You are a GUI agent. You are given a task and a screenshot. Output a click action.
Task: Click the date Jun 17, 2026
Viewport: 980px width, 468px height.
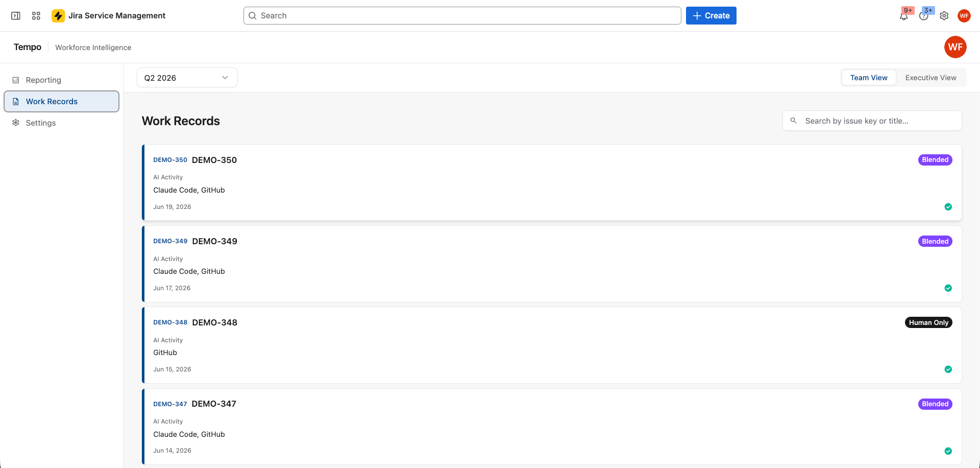172,288
